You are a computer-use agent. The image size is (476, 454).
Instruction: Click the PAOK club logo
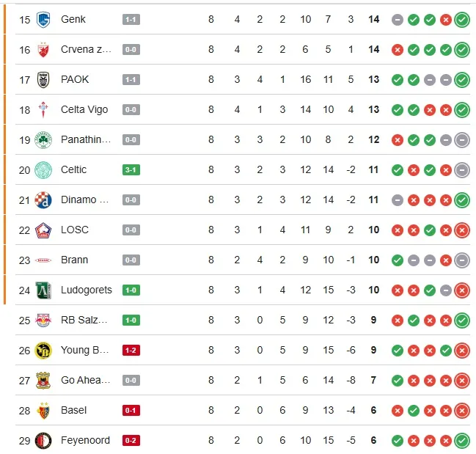[x=44, y=79]
